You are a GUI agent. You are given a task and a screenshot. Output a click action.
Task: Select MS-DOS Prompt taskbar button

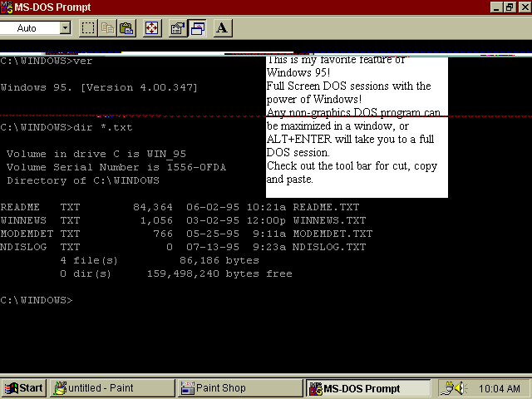(x=368, y=388)
